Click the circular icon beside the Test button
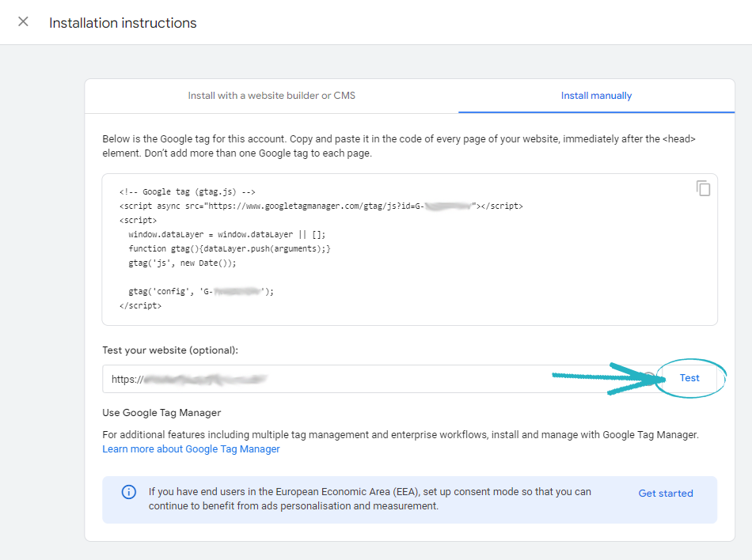This screenshot has height=560, width=752. [x=648, y=378]
